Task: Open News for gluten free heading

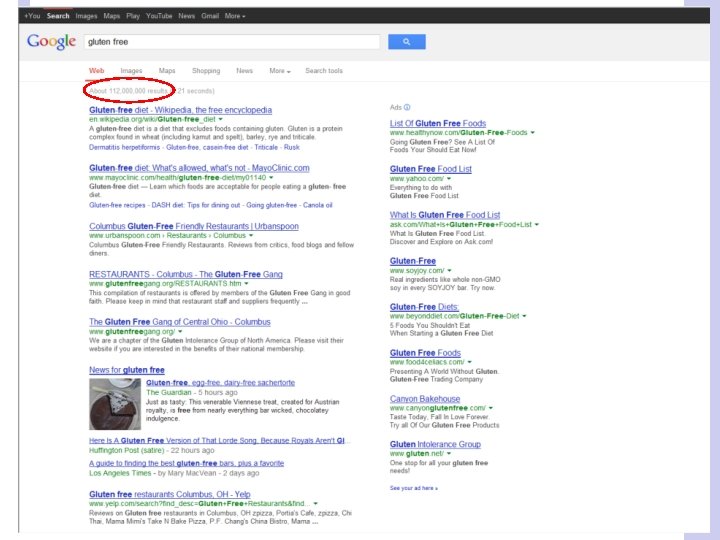Action: tap(127, 370)
